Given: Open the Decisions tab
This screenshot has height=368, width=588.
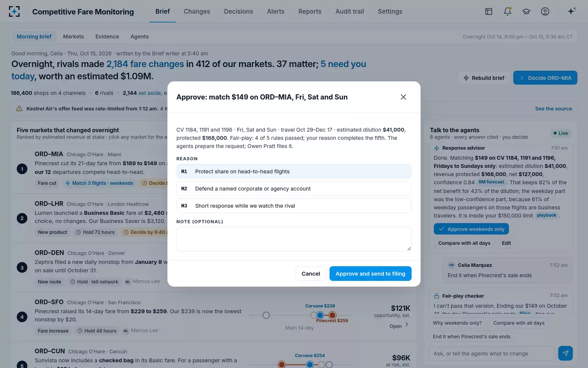Looking at the screenshot, I should [238, 11].
